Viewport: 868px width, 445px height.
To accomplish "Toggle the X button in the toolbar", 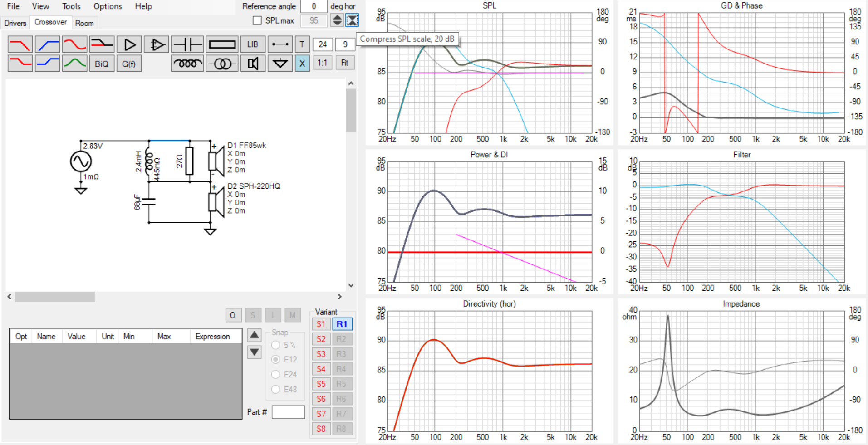I will coord(302,63).
